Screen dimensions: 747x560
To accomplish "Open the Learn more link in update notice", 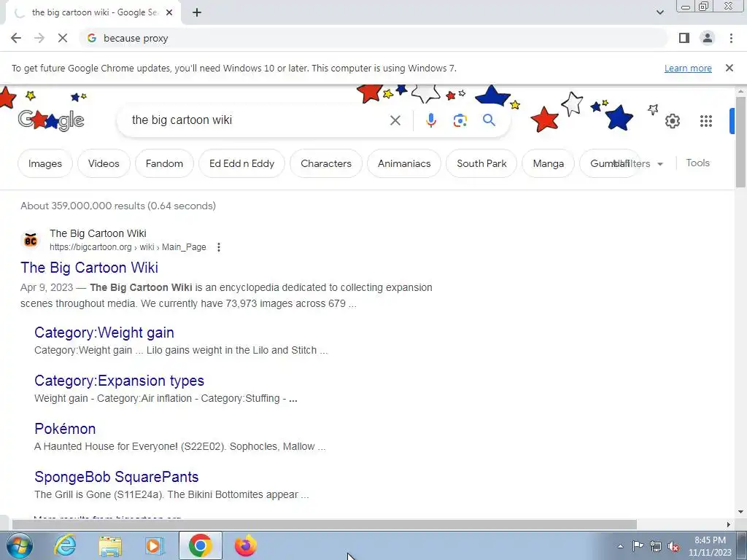I will coord(688,68).
